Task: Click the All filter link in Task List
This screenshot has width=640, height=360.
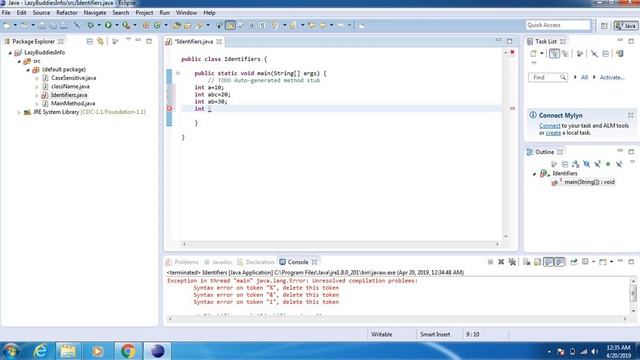Action: [x=584, y=77]
